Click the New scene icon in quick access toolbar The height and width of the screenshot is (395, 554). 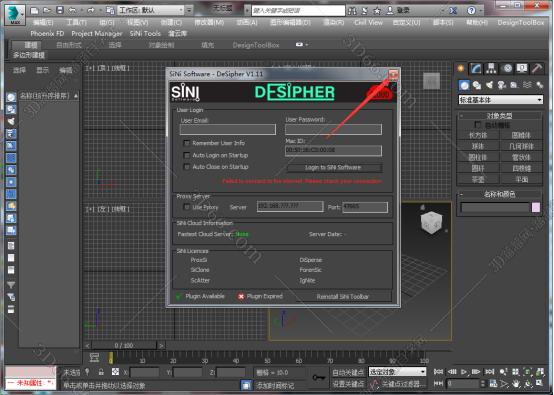pyautogui.click(x=35, y=10)
